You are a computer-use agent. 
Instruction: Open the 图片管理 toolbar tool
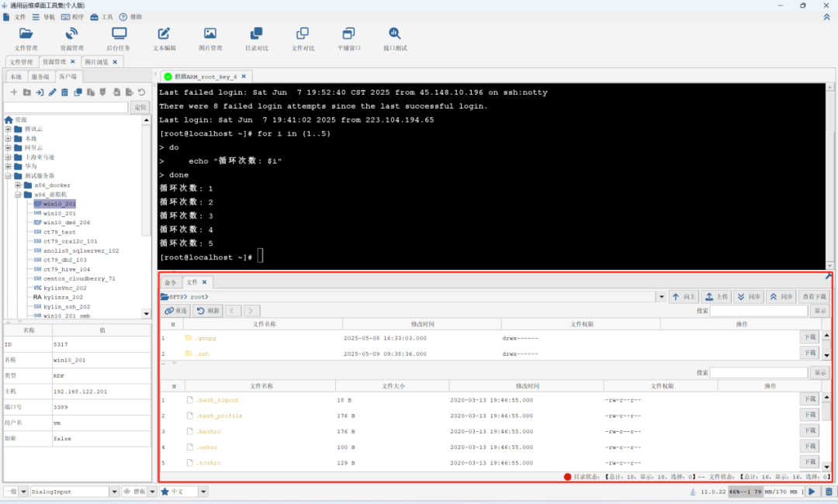point(210,40)
